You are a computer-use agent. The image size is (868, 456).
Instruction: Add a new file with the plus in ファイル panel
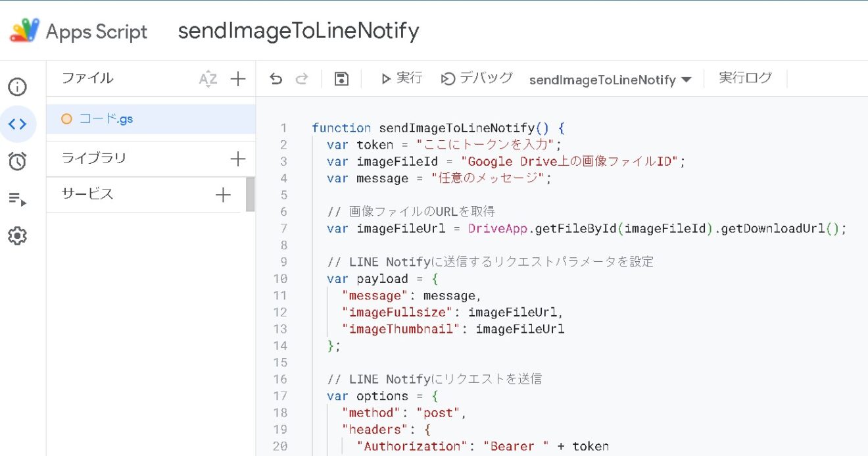click(x=237, y=78)
